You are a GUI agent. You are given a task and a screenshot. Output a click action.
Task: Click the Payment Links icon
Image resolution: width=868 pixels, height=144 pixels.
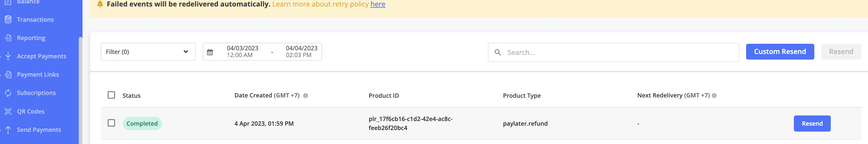click(8, 74)
